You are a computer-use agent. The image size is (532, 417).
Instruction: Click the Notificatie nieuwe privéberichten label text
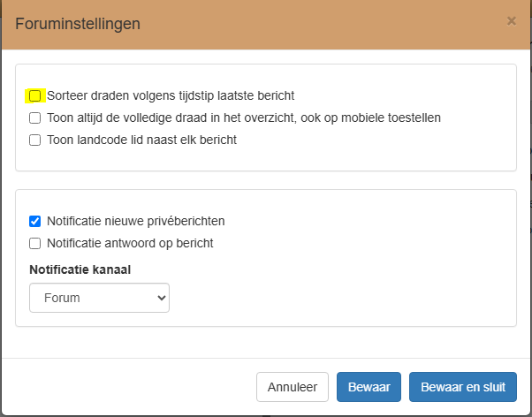(136, 221)
